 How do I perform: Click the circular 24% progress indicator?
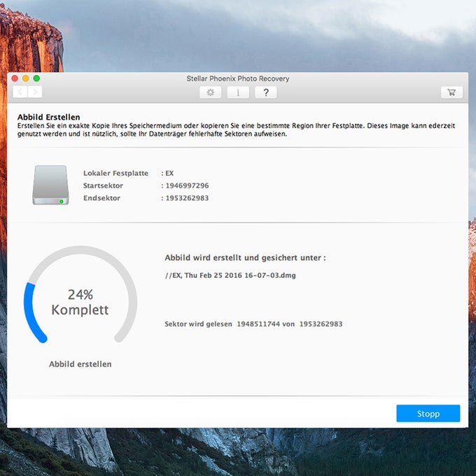pyautogui.click(x=80, y=295)
